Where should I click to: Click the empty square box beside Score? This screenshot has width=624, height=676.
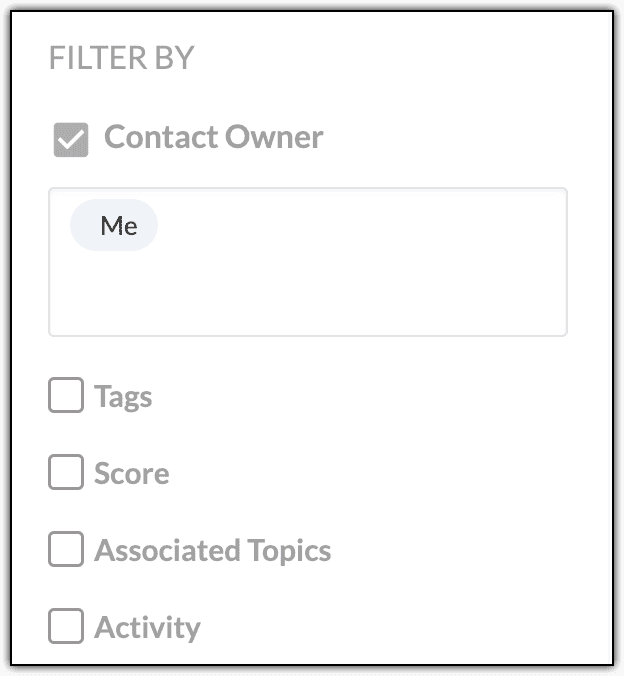[x=66, y=473]
